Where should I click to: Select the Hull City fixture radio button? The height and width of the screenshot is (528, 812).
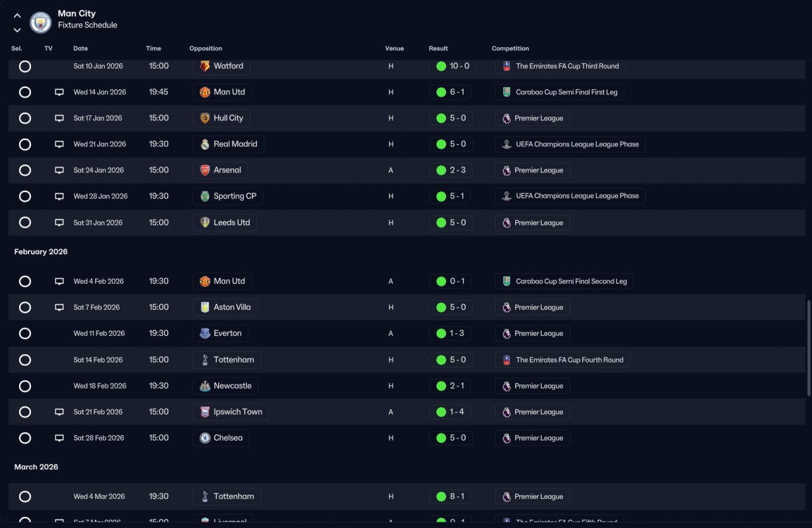point(25,119)
